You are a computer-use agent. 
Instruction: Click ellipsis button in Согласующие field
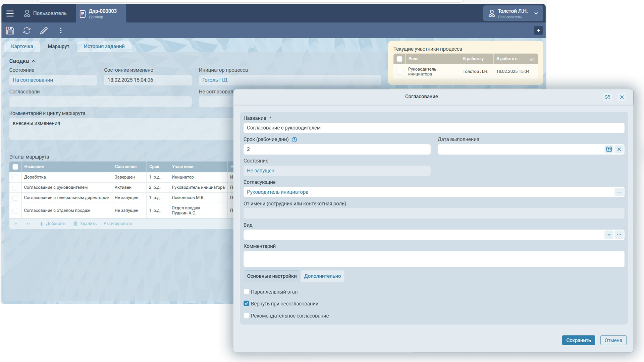[619, 192]
